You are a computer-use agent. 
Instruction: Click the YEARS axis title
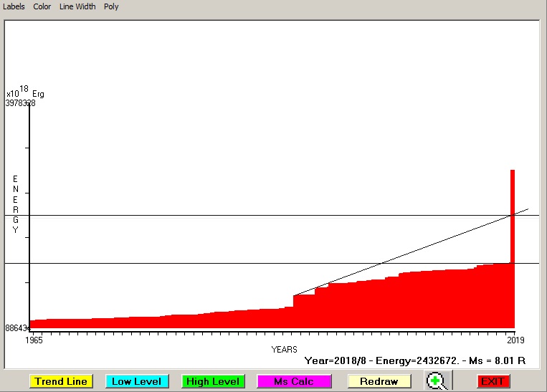click(x=284, y=349)
